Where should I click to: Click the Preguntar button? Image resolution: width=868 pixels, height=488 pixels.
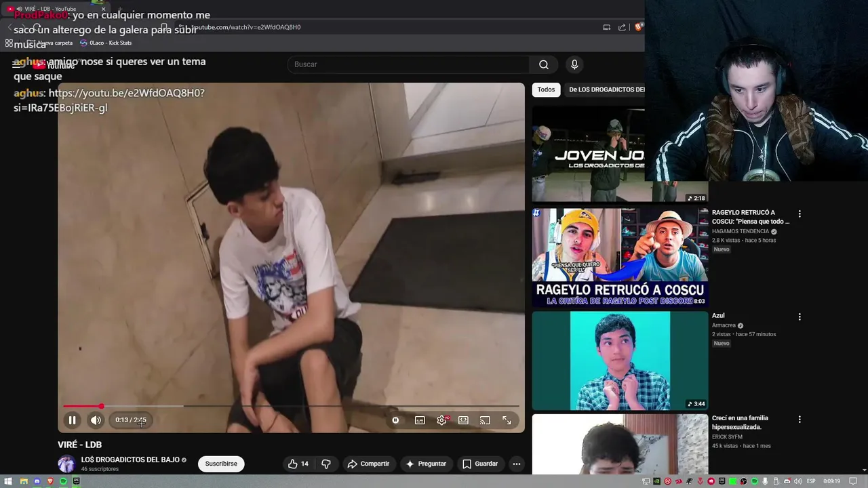pos(426,464)
